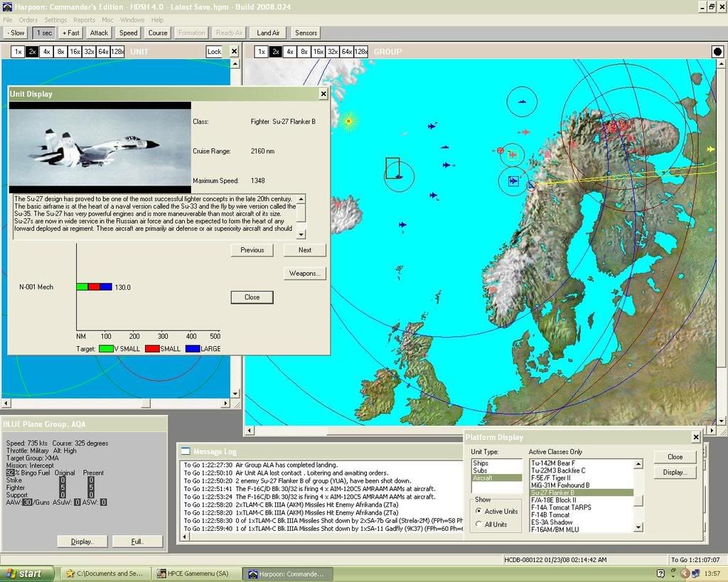Select the red aircraft in the yellow box
The width and height of the screenshot is (728, 582).
(x=513, y=154)
